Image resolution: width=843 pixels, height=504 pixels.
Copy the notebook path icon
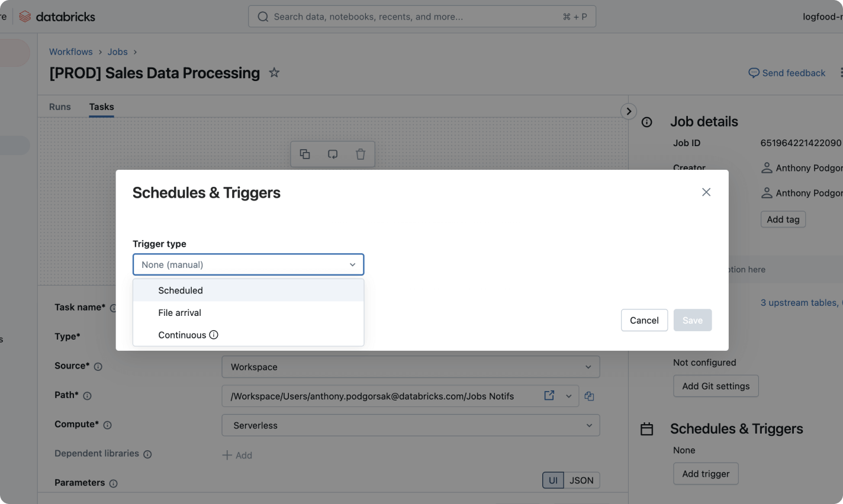click(x=589, y=396)
